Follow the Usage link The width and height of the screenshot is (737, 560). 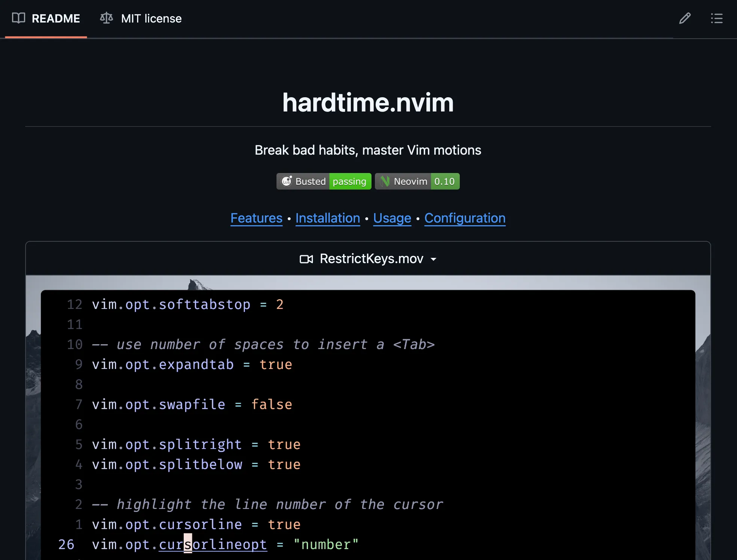pos(392,218)
